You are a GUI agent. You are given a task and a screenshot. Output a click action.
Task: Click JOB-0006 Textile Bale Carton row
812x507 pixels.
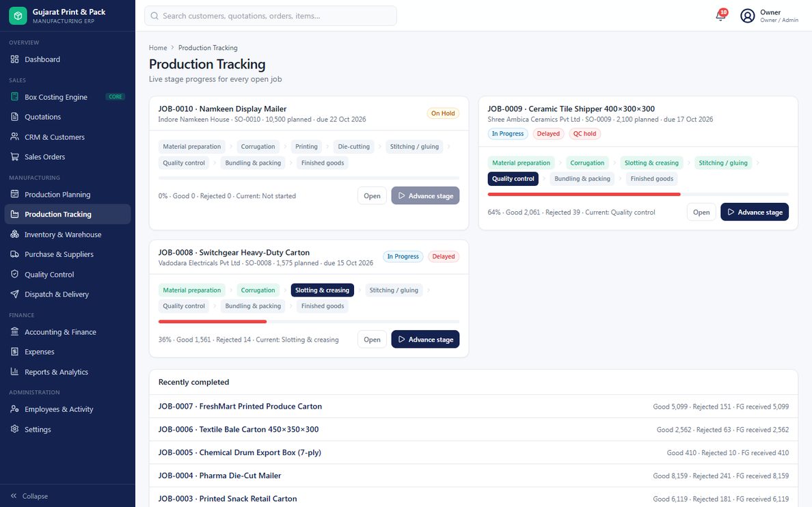473,429
